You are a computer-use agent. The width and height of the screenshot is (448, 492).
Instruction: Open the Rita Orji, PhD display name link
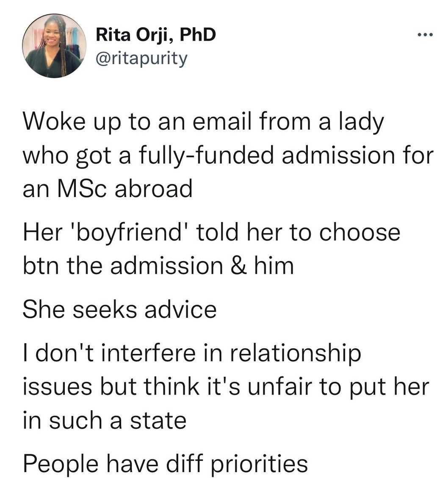pos(155,35)
